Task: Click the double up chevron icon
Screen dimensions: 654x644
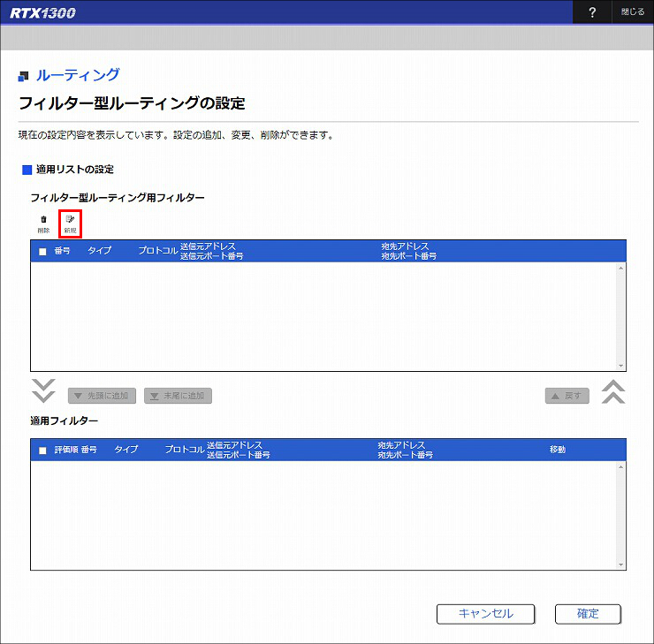Action: pos(613,392)
